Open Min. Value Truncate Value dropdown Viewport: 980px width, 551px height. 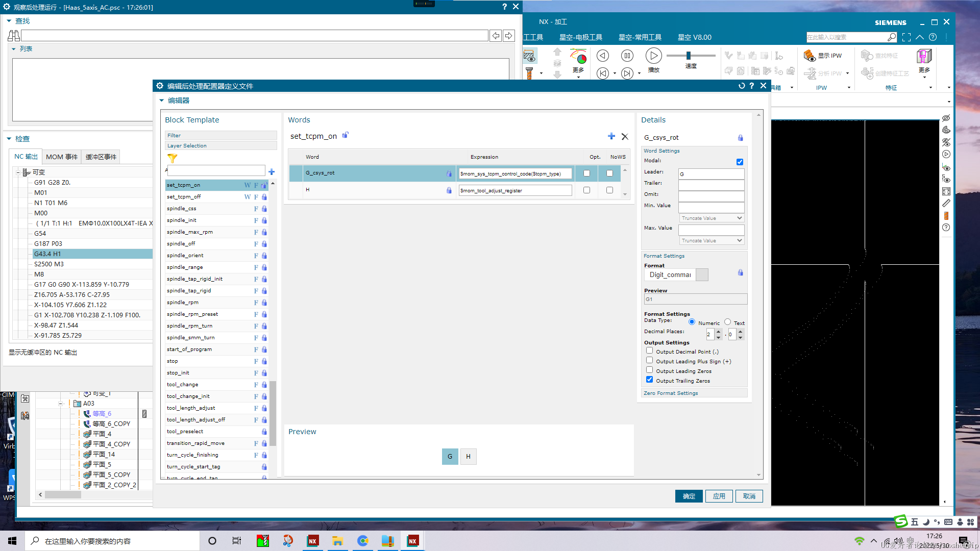[712, 218]
